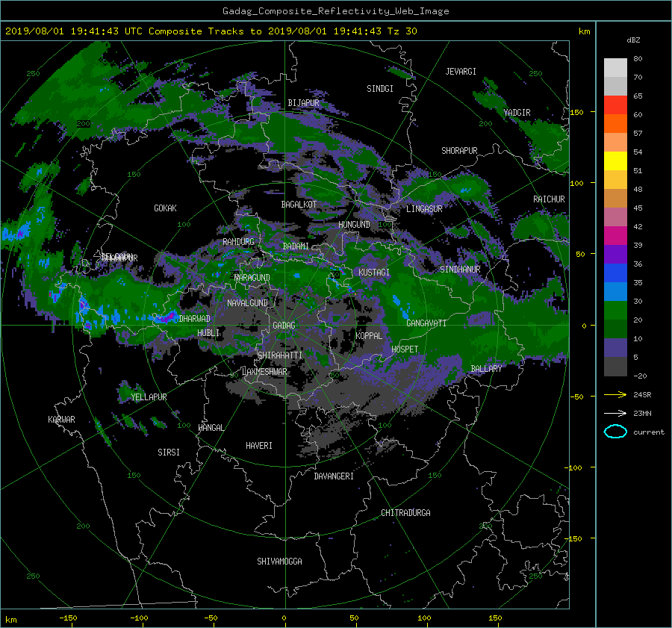Click the 'JEVARGI' city label
672x628 pixels.
[461, 72]
